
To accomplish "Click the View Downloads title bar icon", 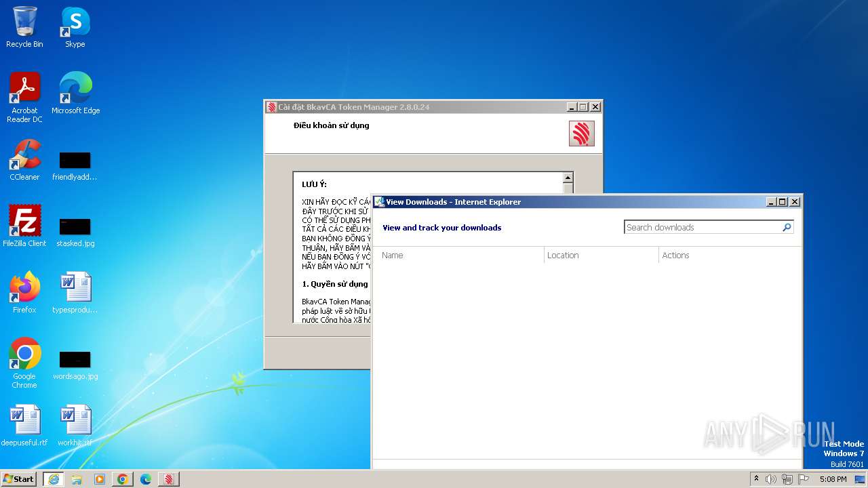I will tap(380, 202).
